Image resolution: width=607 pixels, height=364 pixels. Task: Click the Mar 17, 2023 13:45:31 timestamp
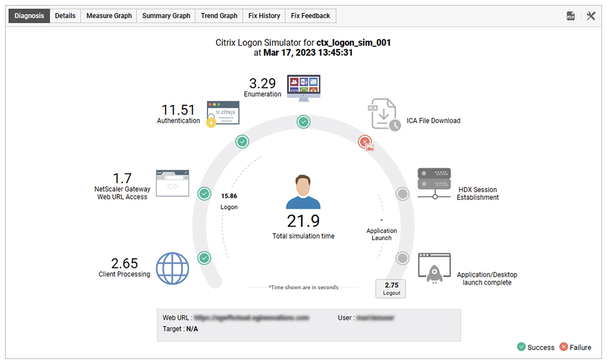[x=308, y=52]
